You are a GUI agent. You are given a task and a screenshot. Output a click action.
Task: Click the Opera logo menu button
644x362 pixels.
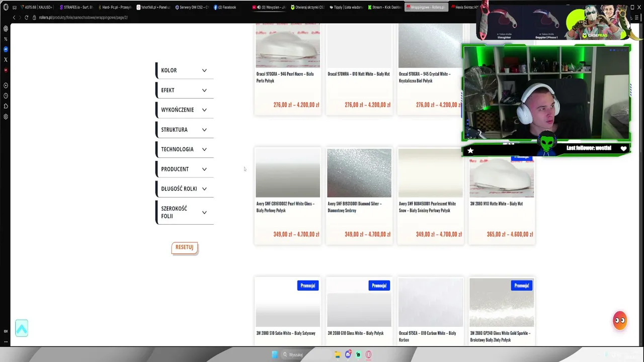click(6, 8)
